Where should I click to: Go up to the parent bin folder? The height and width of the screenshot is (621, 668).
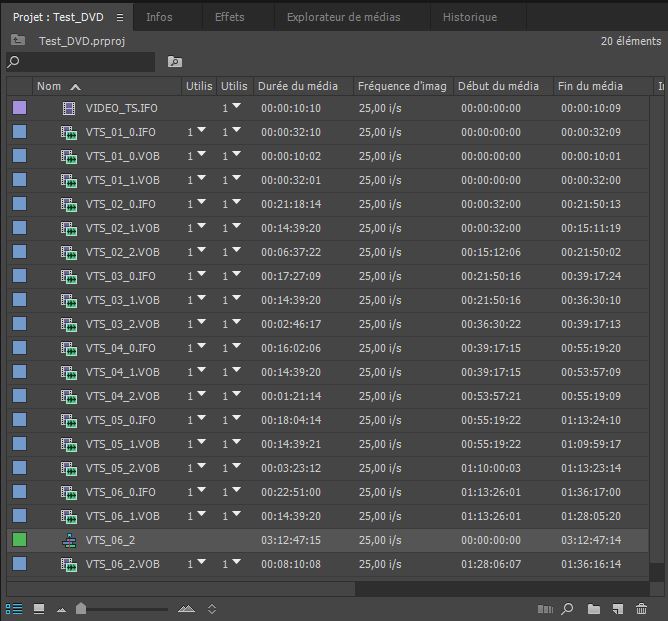pos(18,40)
